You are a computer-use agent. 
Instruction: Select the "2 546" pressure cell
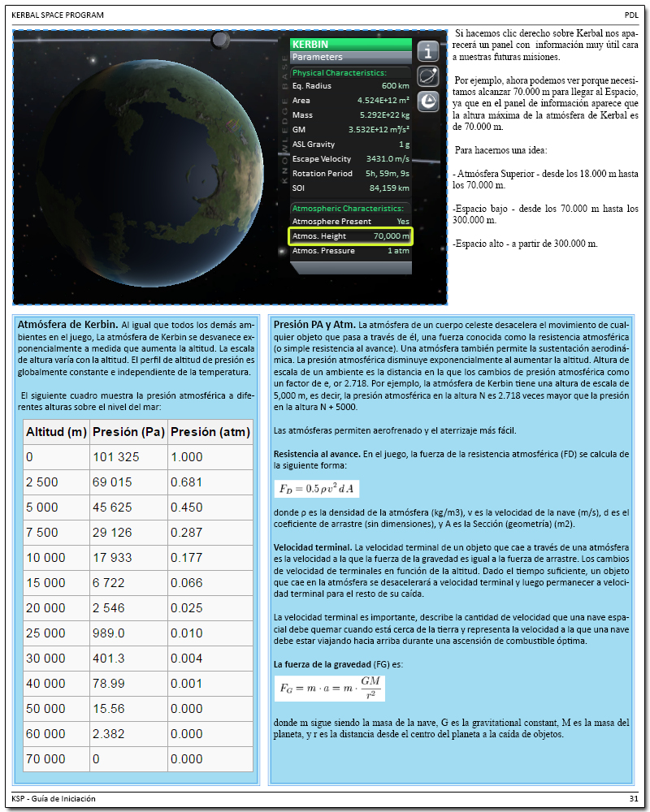[128, 608]
